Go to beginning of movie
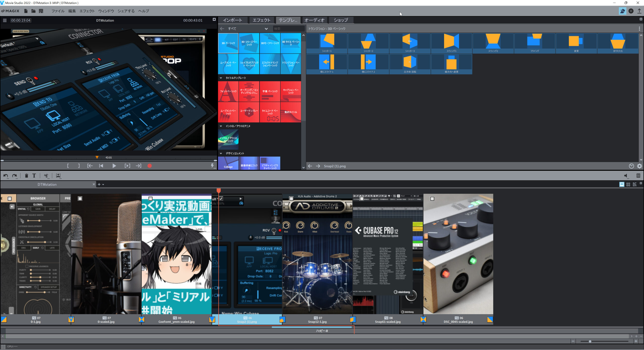This screenshot has width=644, height=350. 101,166
